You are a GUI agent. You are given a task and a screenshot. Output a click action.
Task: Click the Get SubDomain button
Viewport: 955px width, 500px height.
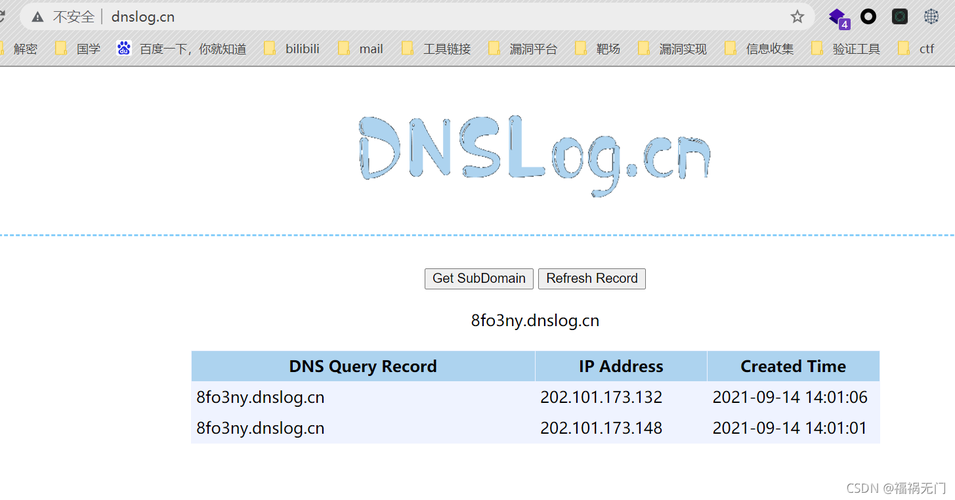click(479, 278)
